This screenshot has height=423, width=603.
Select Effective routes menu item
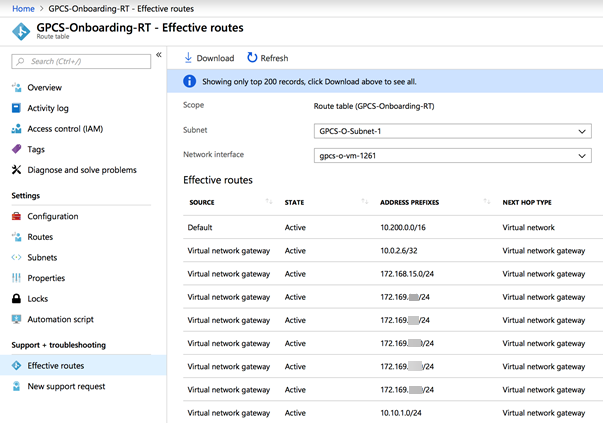[55, 366]
